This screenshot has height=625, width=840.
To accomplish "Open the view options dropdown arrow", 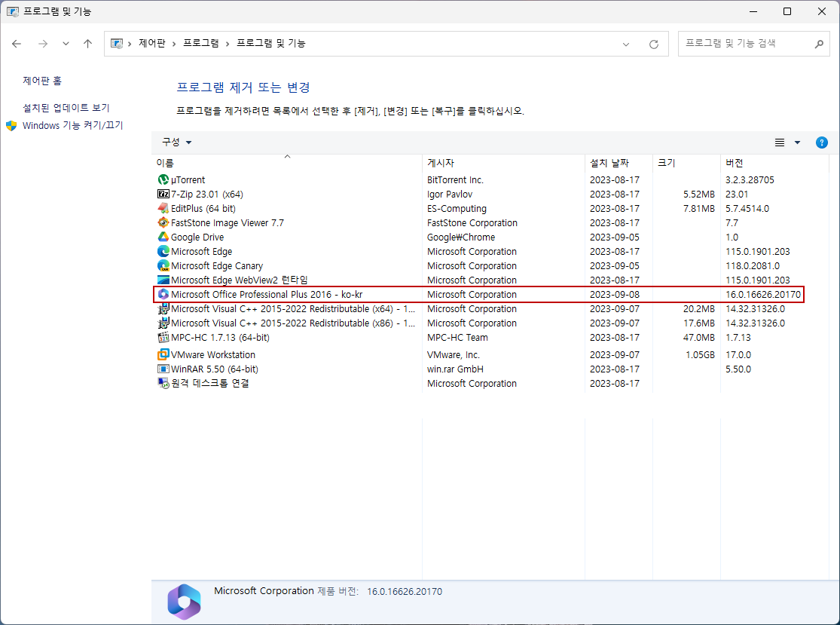I will 797,142.
